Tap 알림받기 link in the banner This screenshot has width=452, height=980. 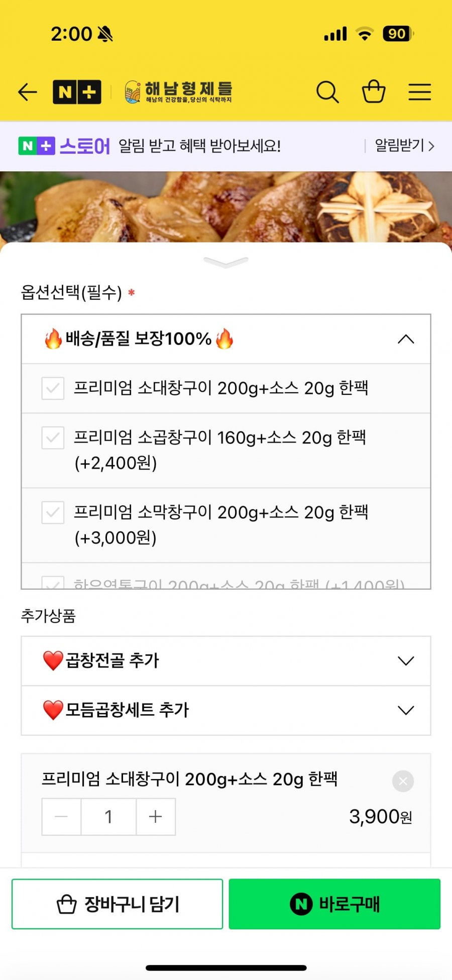pyautogui.click(x=404, y=146)
